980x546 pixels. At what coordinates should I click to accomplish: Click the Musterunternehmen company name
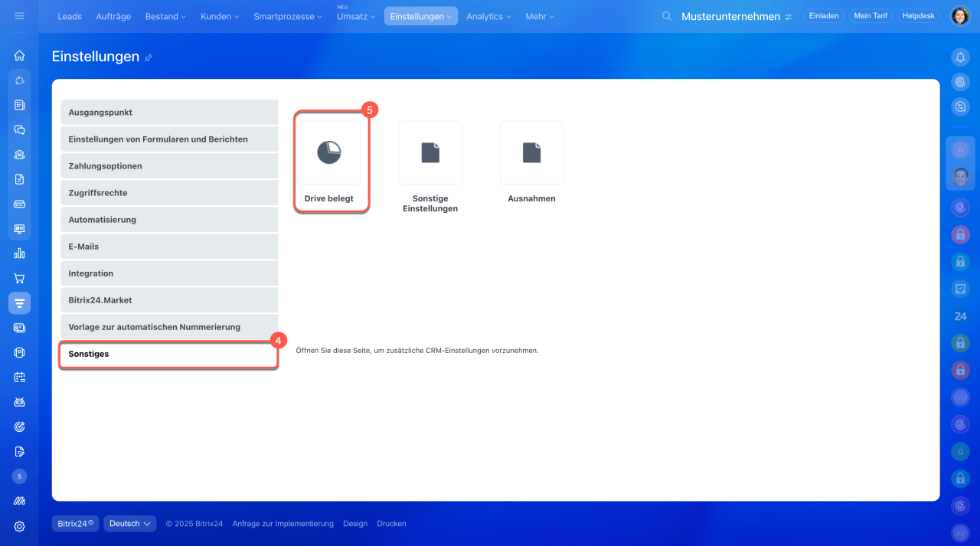(x=730, y=16)
